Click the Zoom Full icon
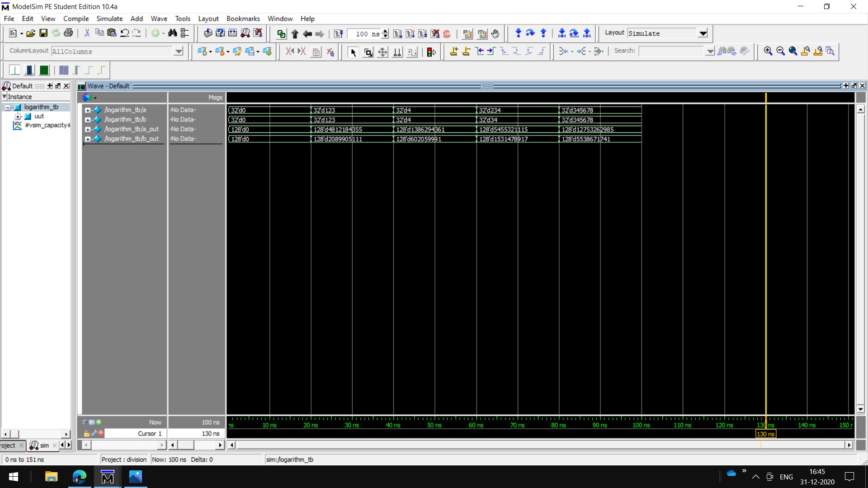The width and height of the screenshot is (868, 488). click(793, 51)
